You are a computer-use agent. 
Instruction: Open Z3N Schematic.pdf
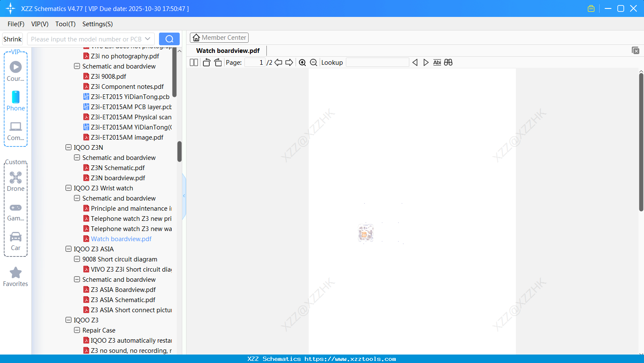pyautogui.click(x=118, y=168)
